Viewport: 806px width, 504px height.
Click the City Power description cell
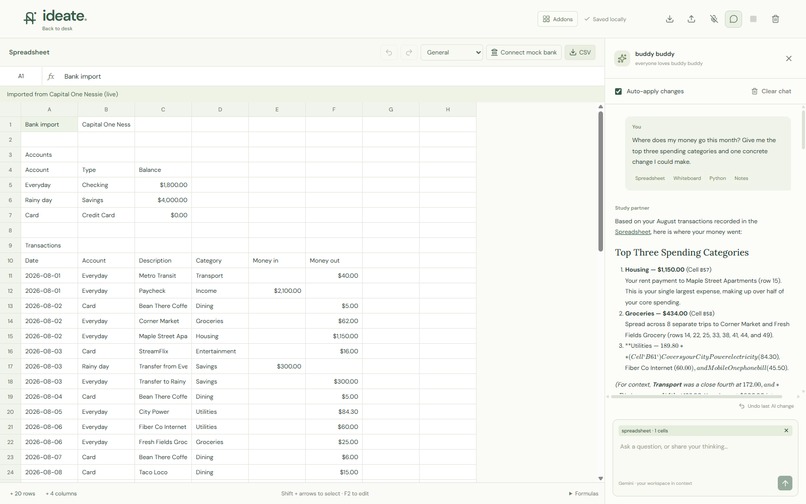163,412
